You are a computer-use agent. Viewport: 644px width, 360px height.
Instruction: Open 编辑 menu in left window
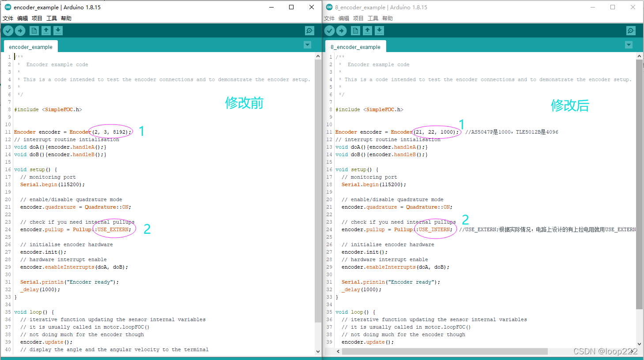(x=23, y=18)
